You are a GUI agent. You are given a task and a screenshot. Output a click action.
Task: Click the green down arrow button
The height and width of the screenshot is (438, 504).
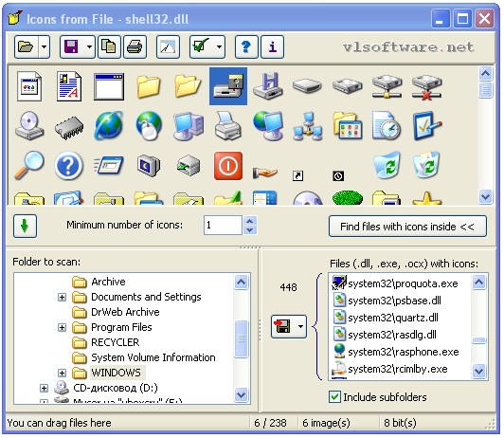pyautogui.click(x=25, y=226)
